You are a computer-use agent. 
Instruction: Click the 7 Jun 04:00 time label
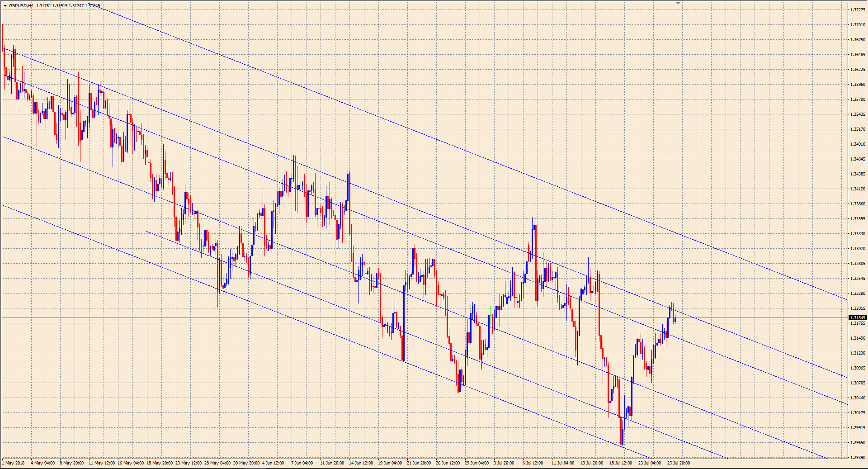(x=302, y=463)
